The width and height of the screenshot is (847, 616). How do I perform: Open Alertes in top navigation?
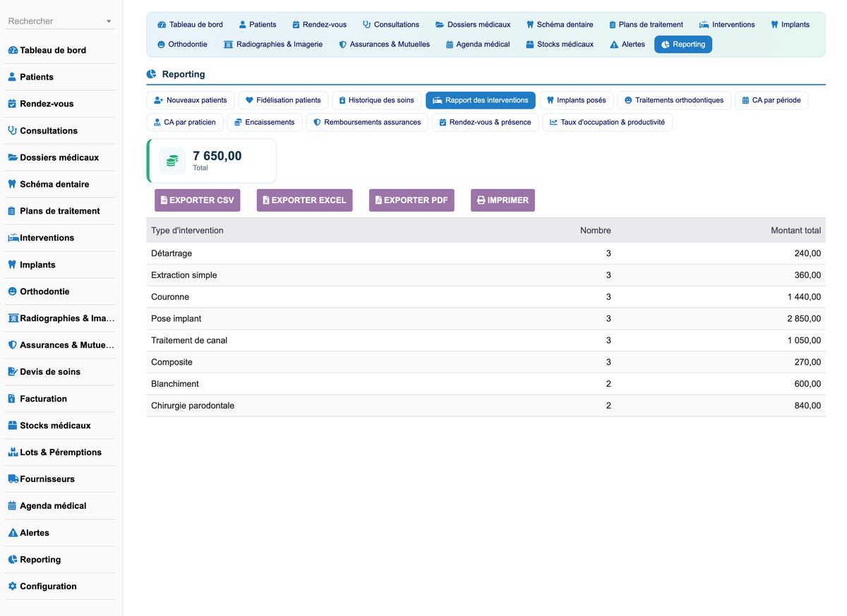pos(627,44)
